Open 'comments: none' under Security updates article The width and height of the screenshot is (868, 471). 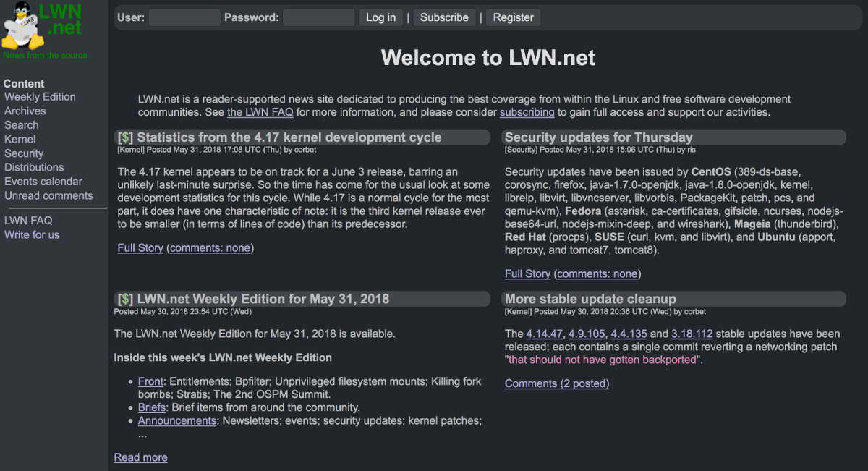click(x=597, y=273)
